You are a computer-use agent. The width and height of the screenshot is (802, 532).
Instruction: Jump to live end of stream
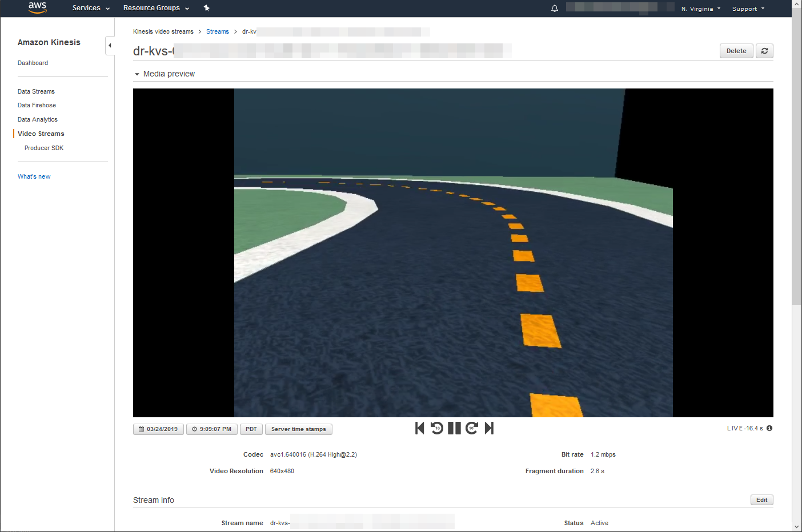489,428
